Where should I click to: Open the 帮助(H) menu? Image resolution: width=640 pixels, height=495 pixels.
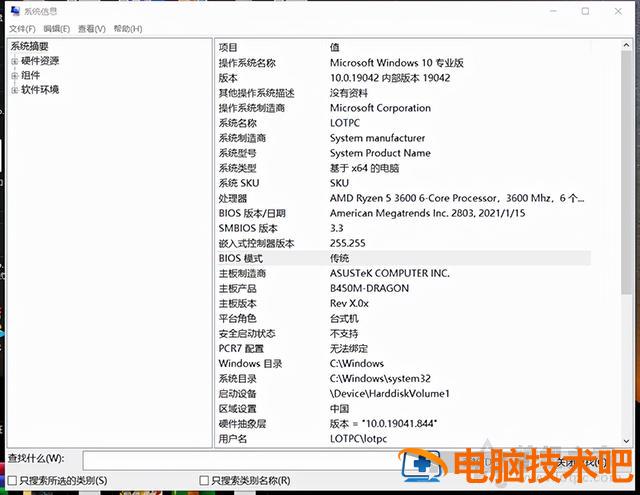[x=128, y=29]
